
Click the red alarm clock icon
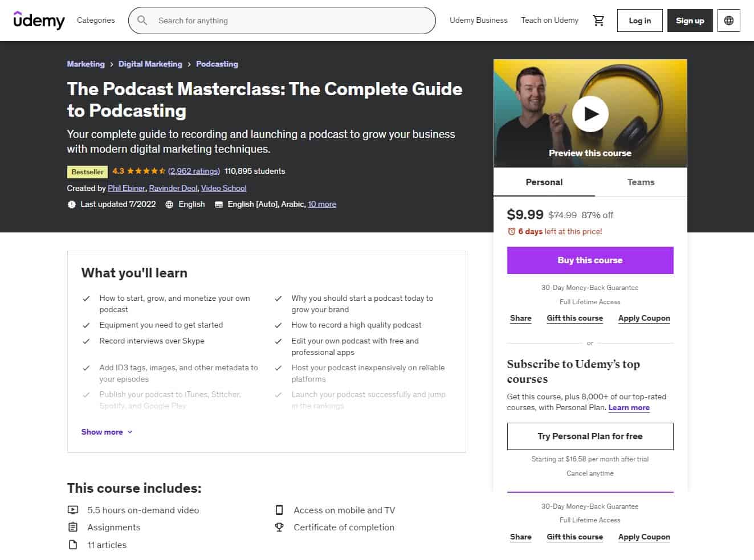(511, 231)
